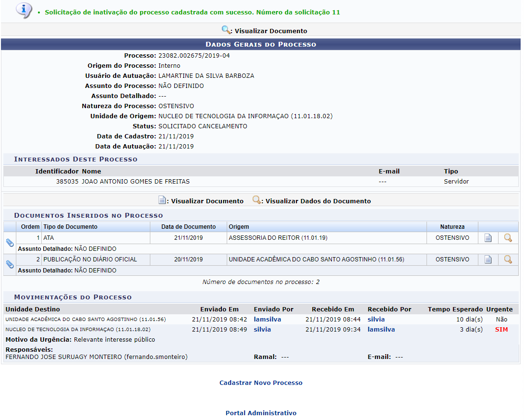Click date 20/11/2019 in documents table
The height and width of the screenshot is (420, 524).
[x=188, y=259]
